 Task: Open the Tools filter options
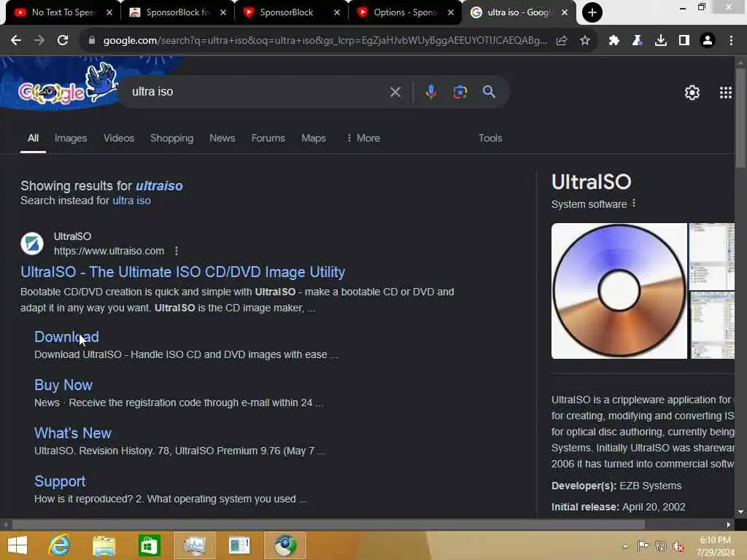pos(490,138)
